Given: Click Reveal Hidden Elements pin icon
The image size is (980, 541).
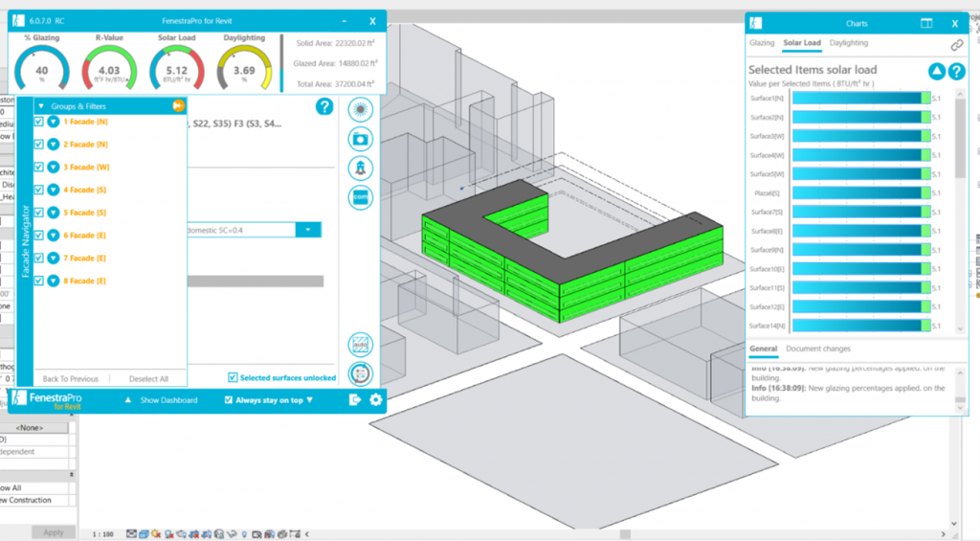Looking at the screenshot, I should click(244, 534).
